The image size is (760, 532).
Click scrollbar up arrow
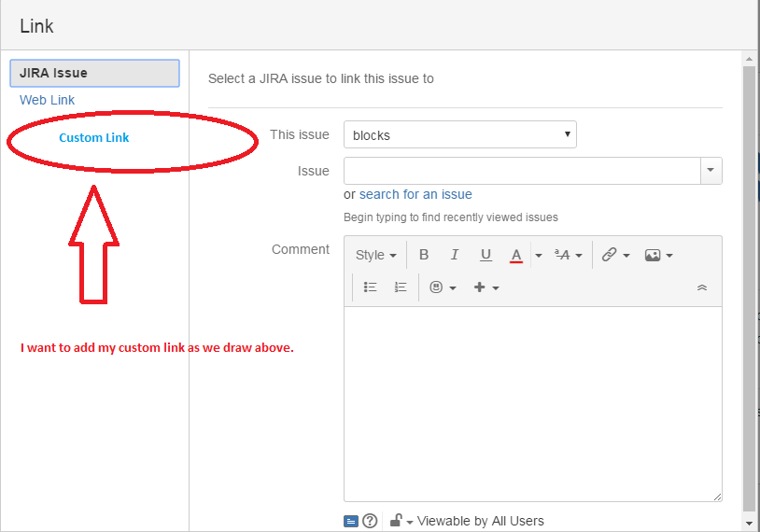tap(750, 59)
